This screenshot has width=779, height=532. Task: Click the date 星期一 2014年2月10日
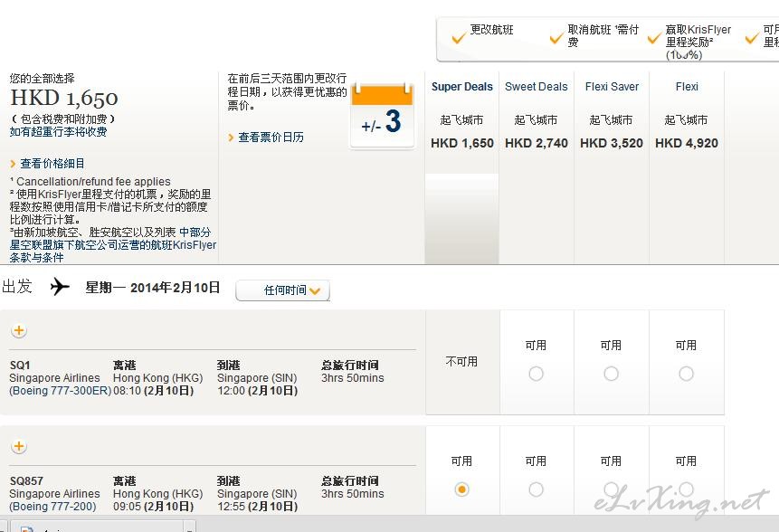153,288
